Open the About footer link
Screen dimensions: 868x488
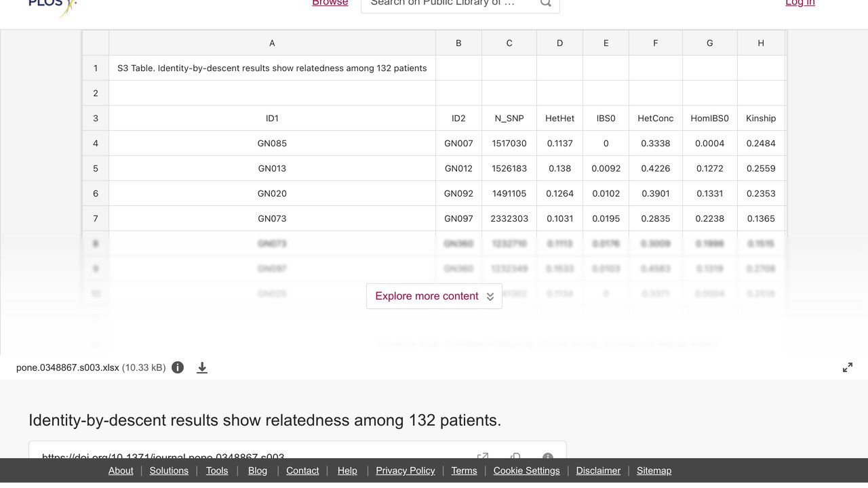pos(121,470)
